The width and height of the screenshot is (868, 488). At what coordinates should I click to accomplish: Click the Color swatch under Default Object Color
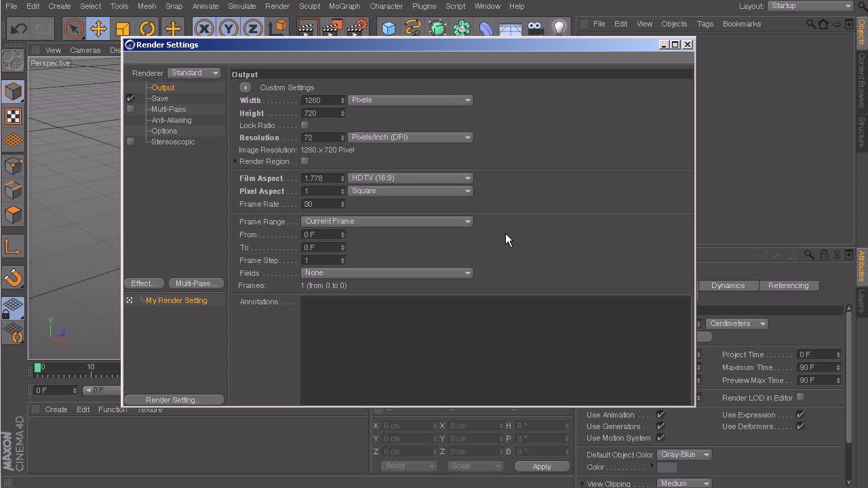[x=667, y=467]
